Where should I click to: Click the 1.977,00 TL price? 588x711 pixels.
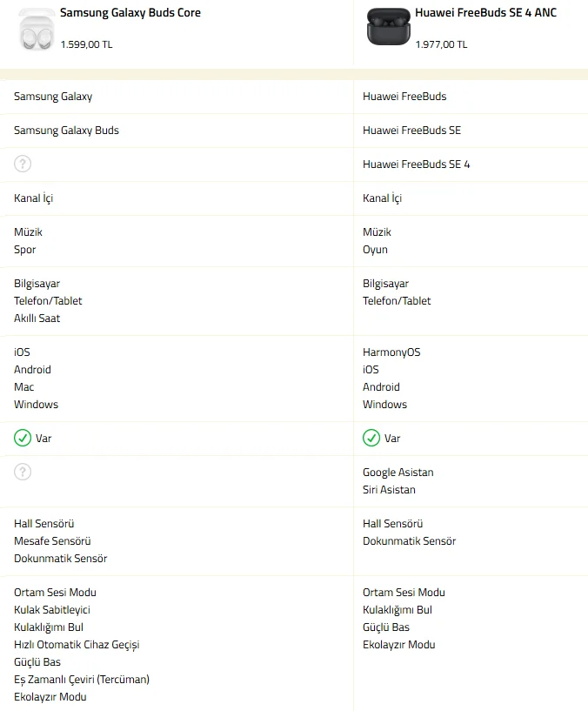pos(441,44)
